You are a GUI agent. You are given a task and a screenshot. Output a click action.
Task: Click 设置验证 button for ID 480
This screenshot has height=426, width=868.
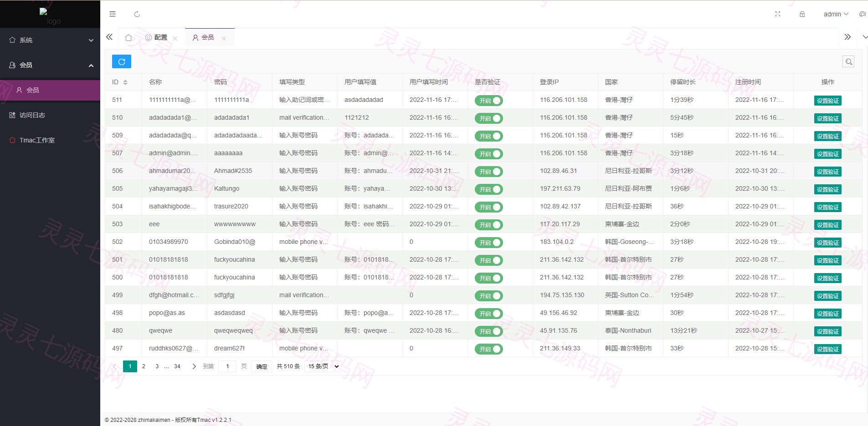click(827, 331)
